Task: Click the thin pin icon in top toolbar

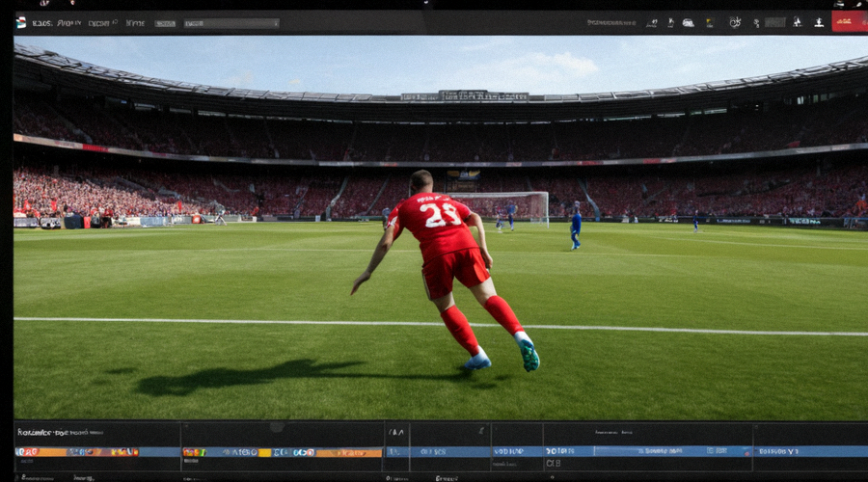Action: click(671, 23)
